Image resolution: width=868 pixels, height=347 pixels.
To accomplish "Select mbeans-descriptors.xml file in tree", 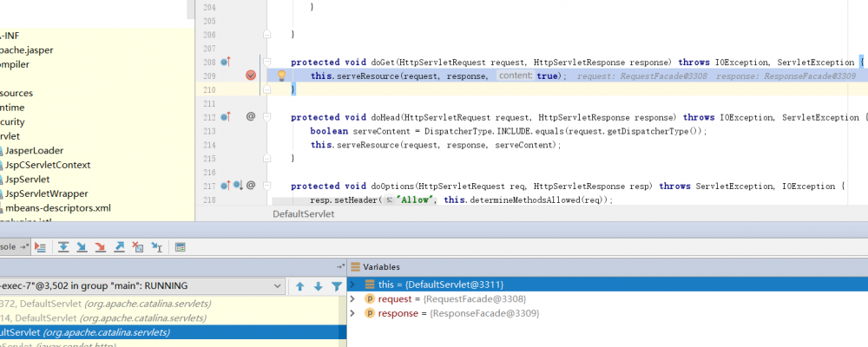I will point(57,208).
